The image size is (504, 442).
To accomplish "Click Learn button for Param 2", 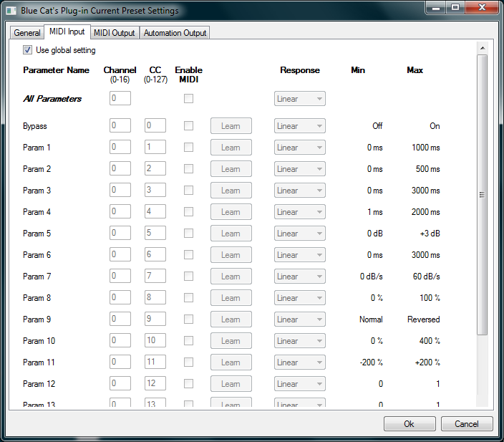I will [231, 169].
